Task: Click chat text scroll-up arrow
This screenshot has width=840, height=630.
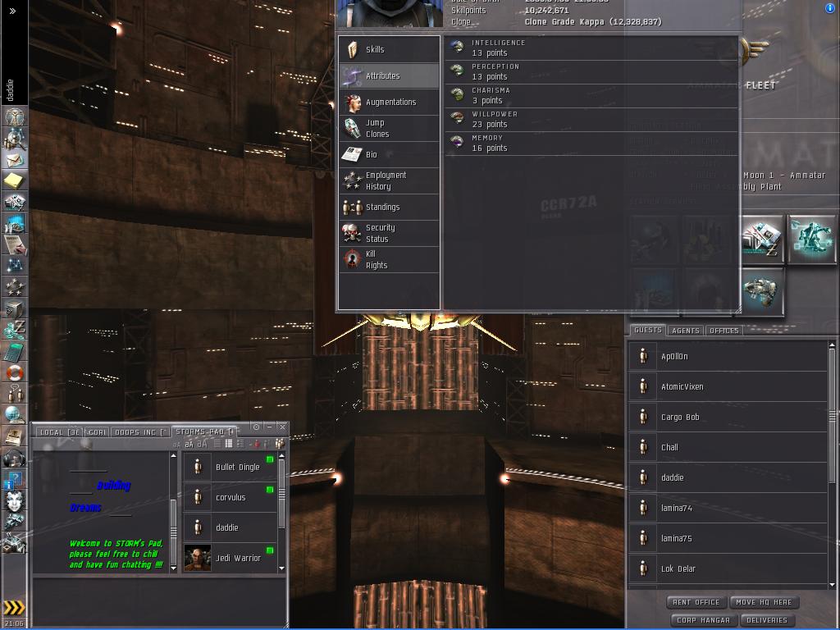Action: tap(174, 456)
